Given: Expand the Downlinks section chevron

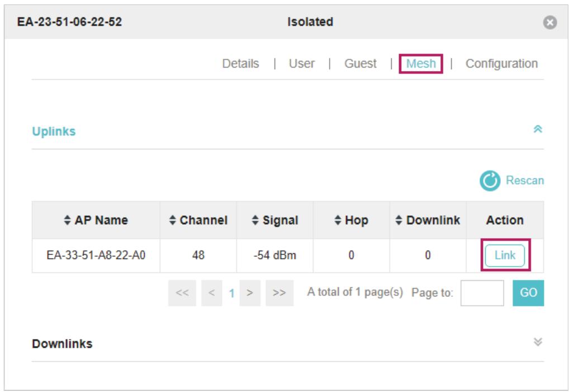Looking at the screenshot, I should 538,342.
